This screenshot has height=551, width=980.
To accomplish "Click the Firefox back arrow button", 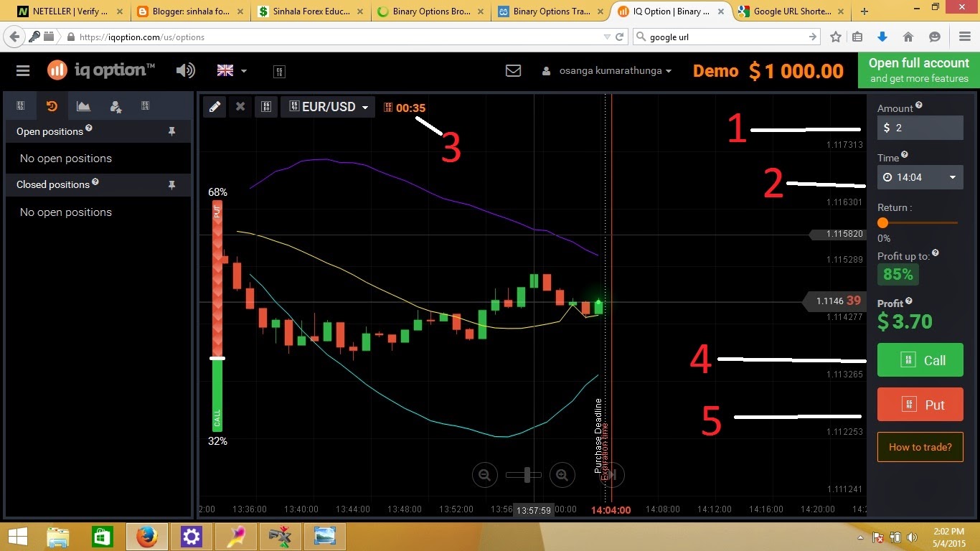I will [x=14, y=37].
